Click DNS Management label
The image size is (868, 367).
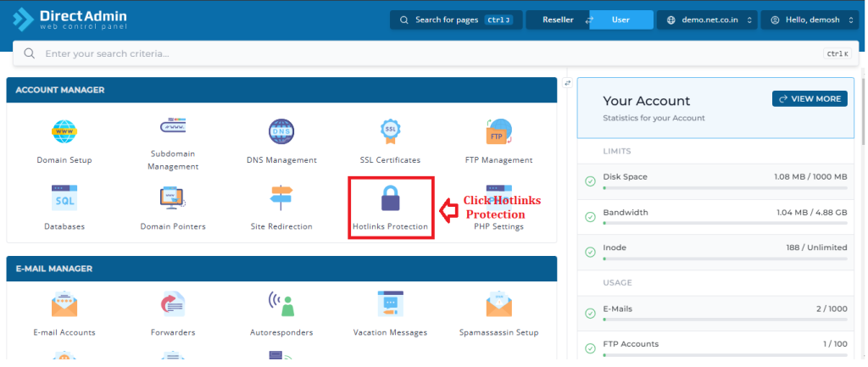point(281,160)
